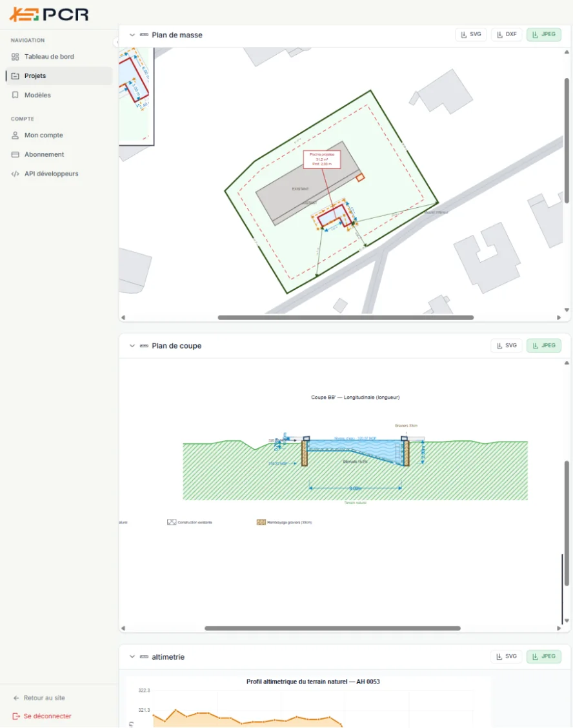The image size is (573, 728).
Task: Click the PCR logo
Action: (49, 14)
